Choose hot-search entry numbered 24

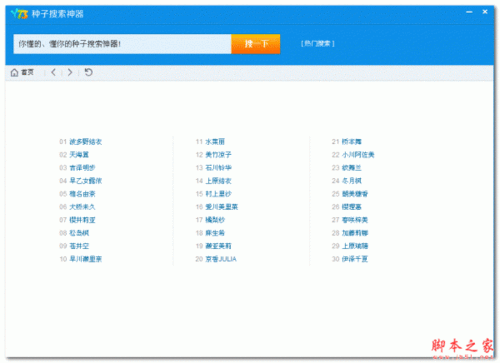352,181
